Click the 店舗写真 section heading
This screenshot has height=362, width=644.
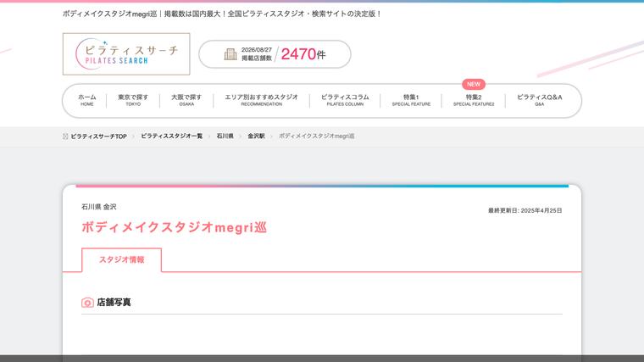(x=114, y=303)
